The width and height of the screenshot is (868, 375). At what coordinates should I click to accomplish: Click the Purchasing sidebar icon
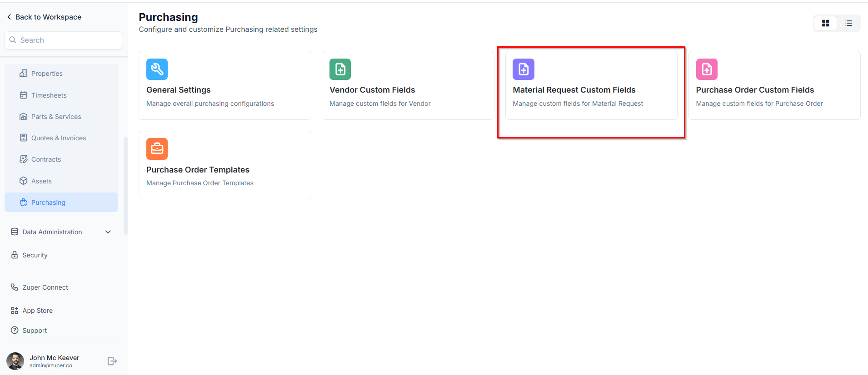tap(23, 202)
